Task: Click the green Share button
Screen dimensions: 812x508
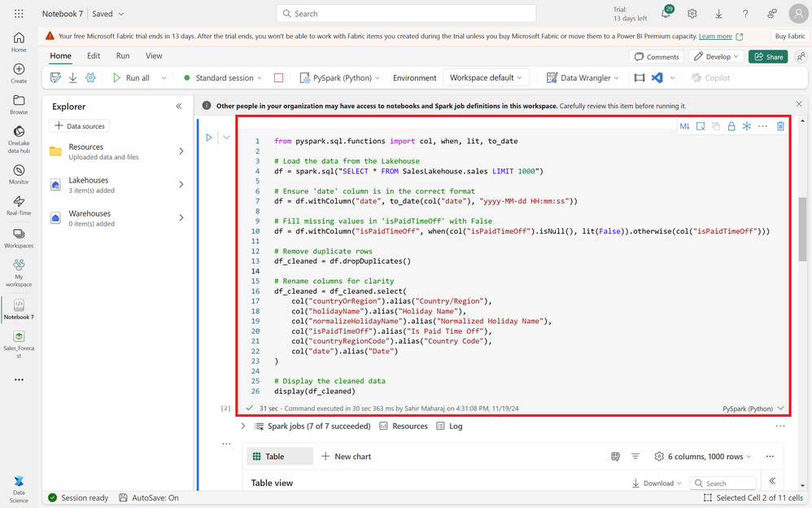Action: pos(768,56)
